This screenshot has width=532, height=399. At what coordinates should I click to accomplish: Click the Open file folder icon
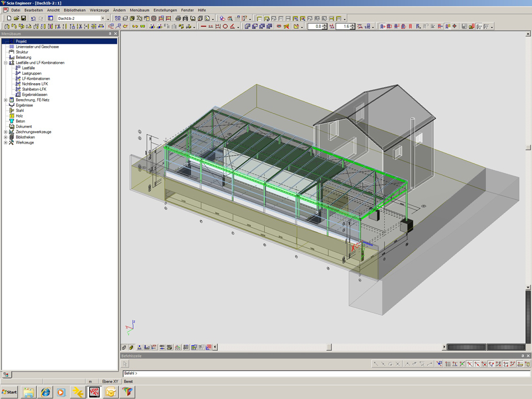17,18
